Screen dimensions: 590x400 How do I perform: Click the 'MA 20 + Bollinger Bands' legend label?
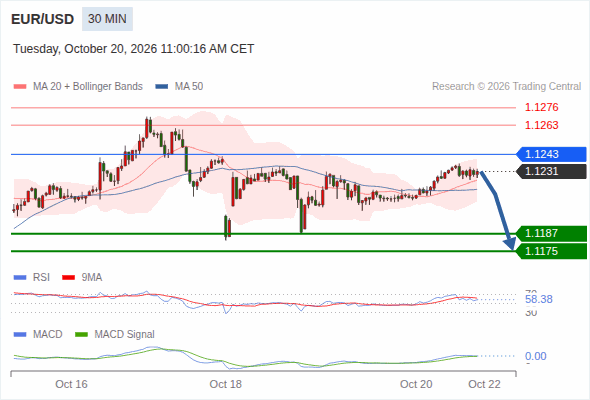click(88, 87)
